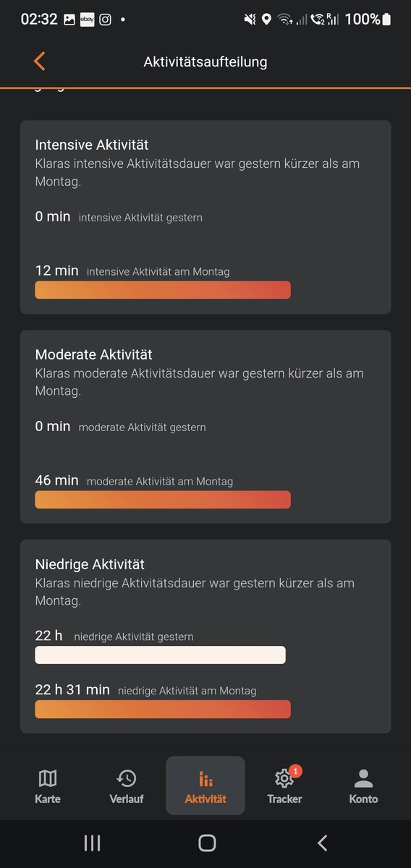
Task: Tap the Moderate Aktivität card heading
Action: click(x=94, y=354)
